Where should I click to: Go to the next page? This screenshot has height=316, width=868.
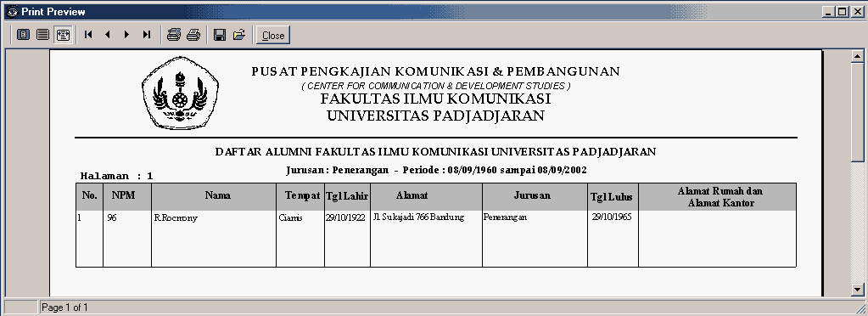[x=126, y=35]
